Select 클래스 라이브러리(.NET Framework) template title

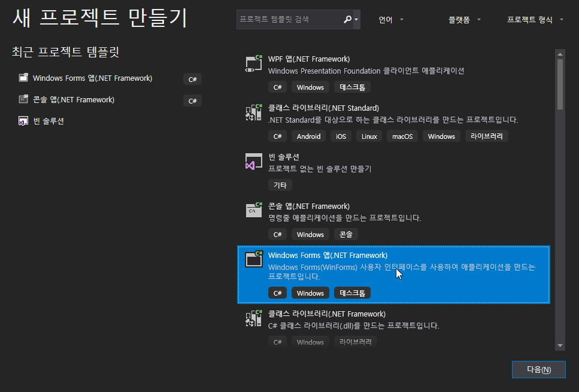tap(327, 314)
